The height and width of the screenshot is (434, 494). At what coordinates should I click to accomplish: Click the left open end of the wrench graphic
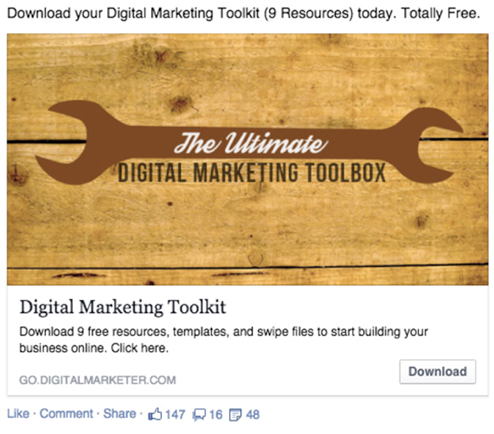coord(67,142)
